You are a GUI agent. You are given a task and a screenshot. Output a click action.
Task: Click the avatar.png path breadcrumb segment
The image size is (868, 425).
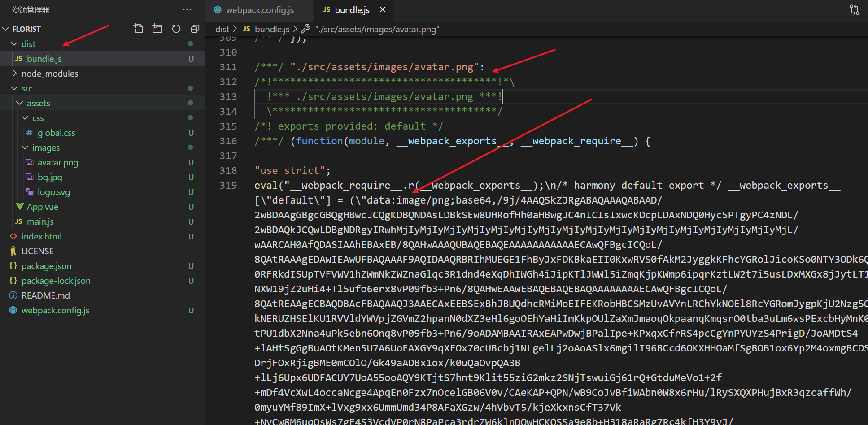377,29
